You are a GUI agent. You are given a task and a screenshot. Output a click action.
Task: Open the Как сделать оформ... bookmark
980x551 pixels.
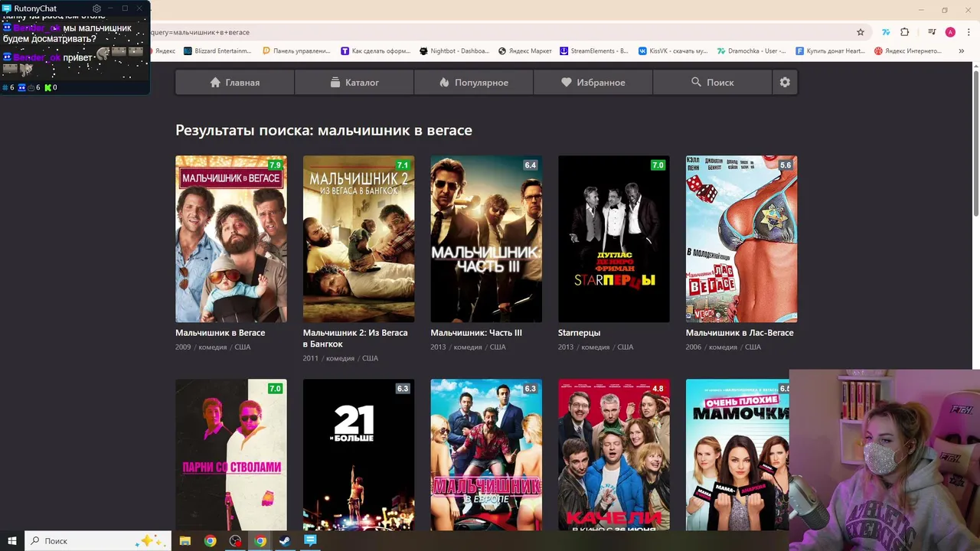[x=375, y=51]
